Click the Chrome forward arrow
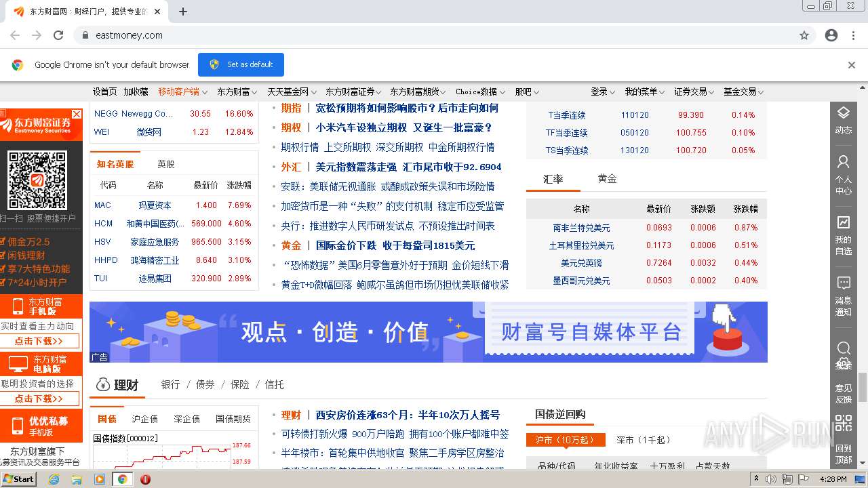 tap(37, 35)
